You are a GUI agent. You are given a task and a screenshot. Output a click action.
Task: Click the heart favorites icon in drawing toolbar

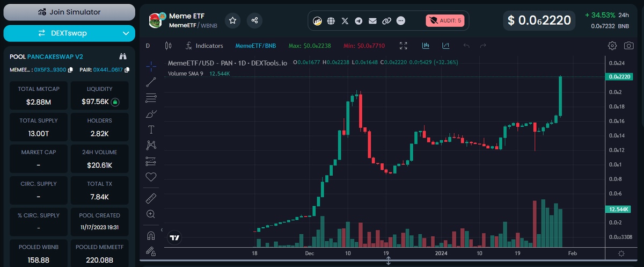(151, 177)
